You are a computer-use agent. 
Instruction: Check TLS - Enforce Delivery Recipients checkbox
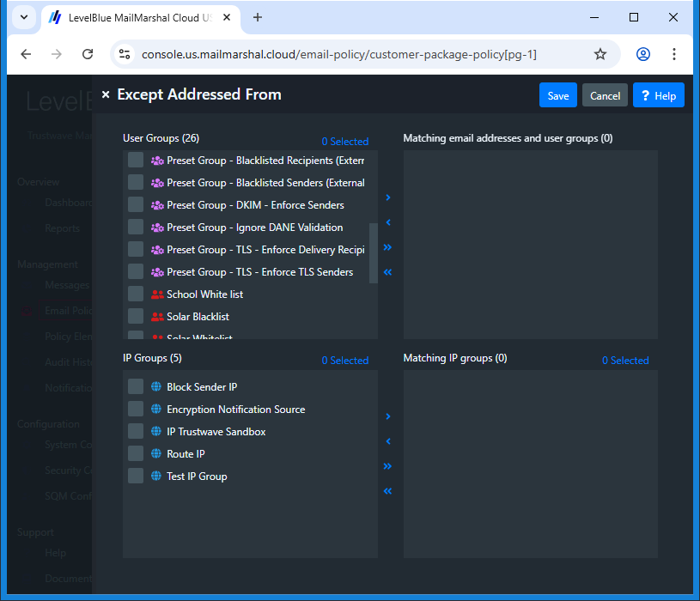pyautogui.click(x=136, y=249)
